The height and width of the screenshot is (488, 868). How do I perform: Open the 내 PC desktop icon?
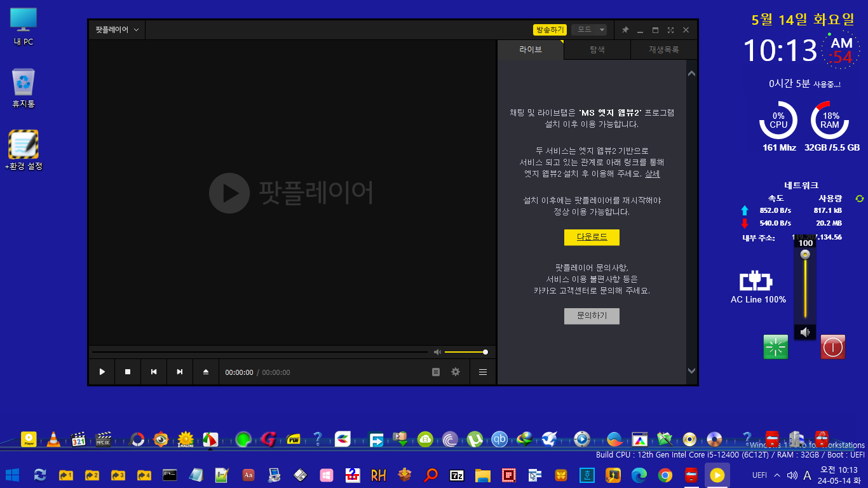point(24,27)
